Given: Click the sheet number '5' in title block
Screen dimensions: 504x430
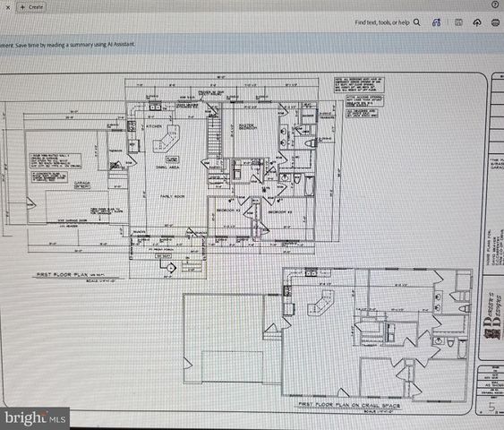Looking at the screenshot, I should pyautogui.click(x=492, y=407).
